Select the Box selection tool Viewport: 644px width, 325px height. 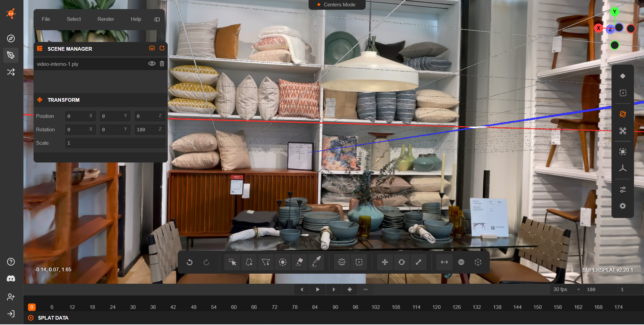pos(359,262)
